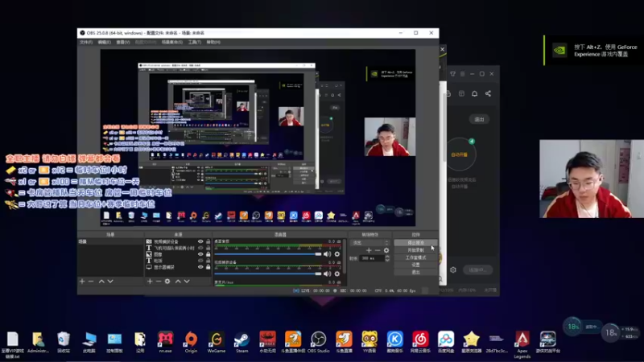Click the filter funnel icon in the side window title bar
Image resolution: width=644 pixels, height=362 pixels.
click(x=452, y=74)
